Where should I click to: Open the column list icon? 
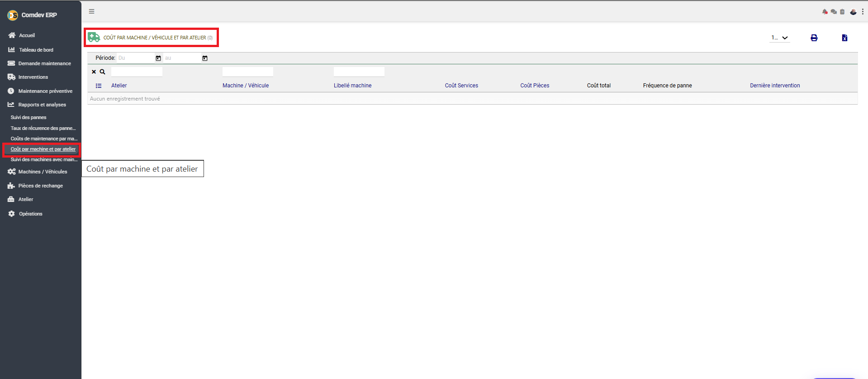click(x=99, y=86)
